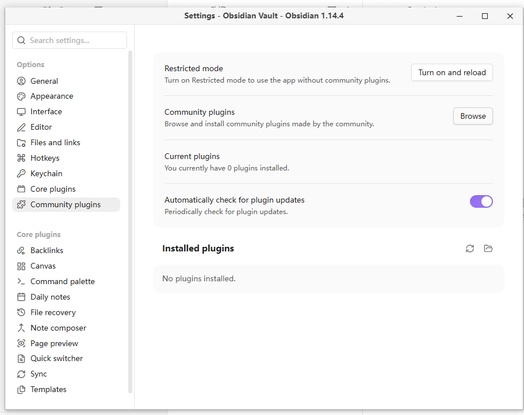524x415 pixels.
Task: Minimize the Settings window
Action: [460, 16]
